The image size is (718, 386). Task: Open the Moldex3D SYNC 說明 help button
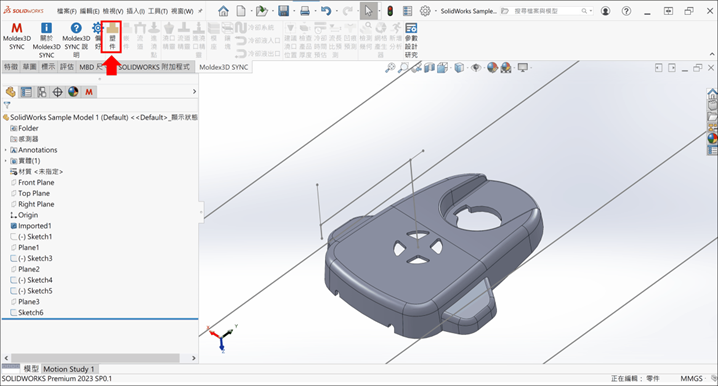pos(76,40)
